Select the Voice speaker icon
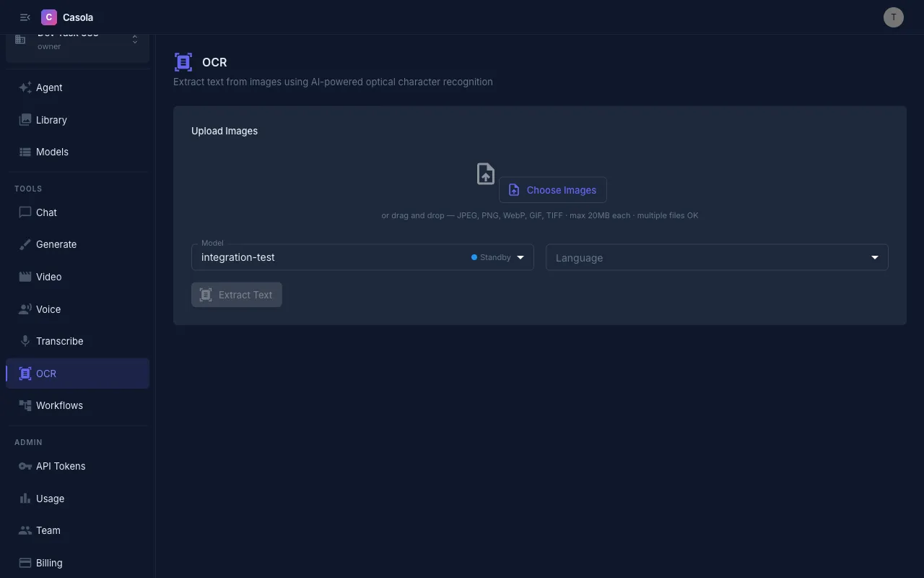 point(24,309)
